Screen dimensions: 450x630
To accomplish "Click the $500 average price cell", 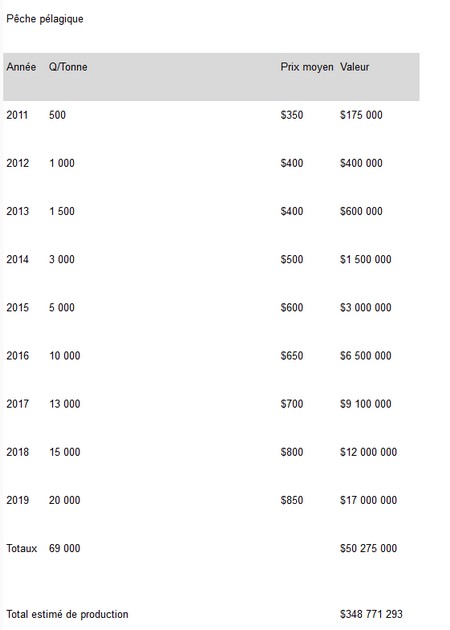I will 292,260.
